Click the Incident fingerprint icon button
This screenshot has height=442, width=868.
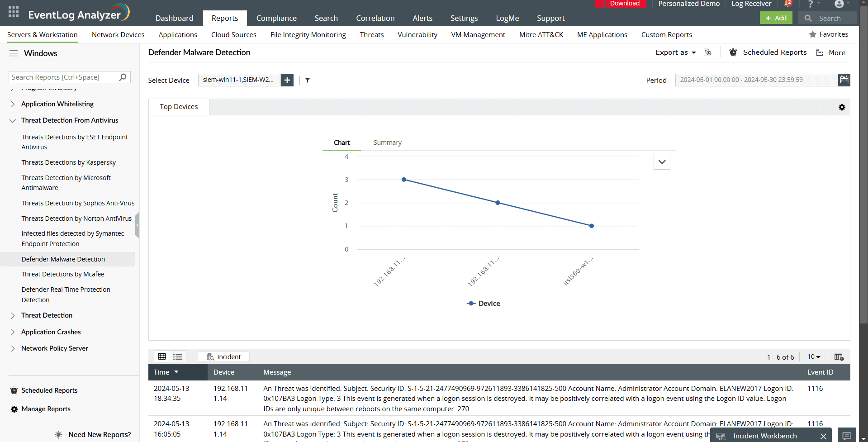pyautogui.click(x=223, y=356)
